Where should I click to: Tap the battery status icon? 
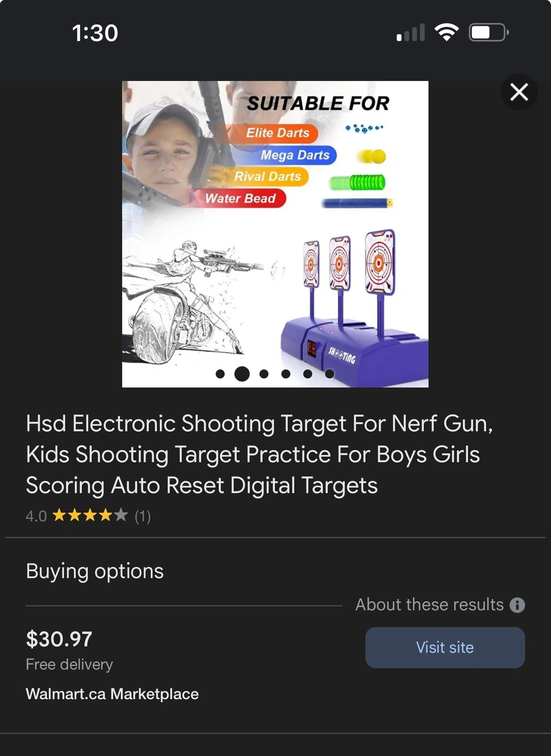click(489, 33)
